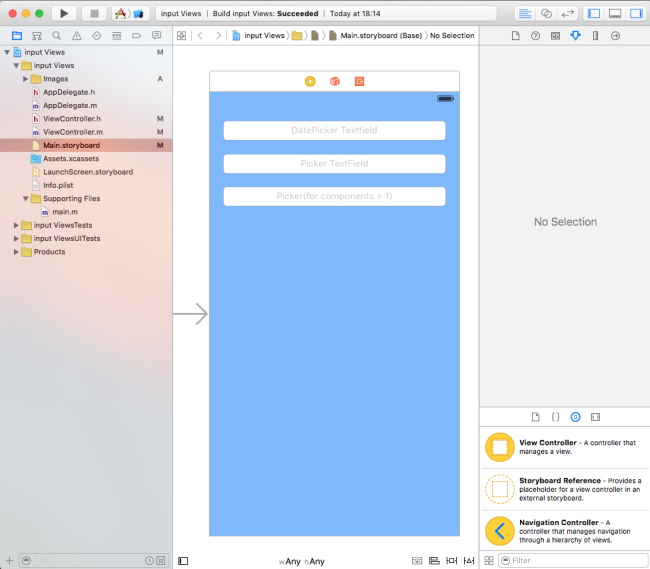Show the Size inspector

[x=595, y=36]
